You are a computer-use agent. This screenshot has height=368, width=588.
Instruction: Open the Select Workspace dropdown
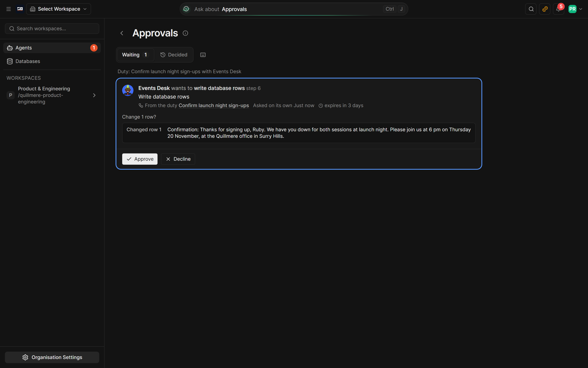point(59,9)
